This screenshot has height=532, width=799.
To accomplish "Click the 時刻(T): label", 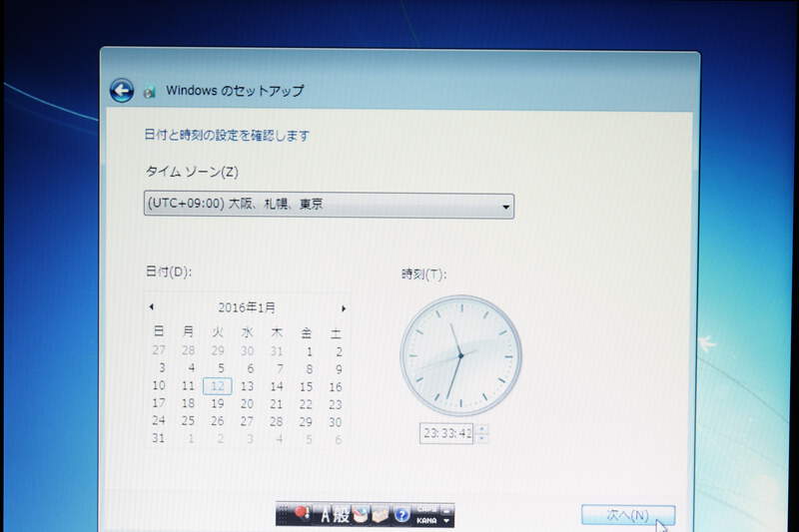I will 423,273.
